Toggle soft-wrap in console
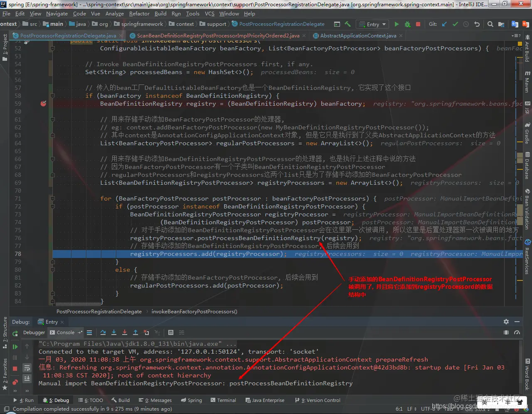The image size is (532, 414). [x=27, y=368]
